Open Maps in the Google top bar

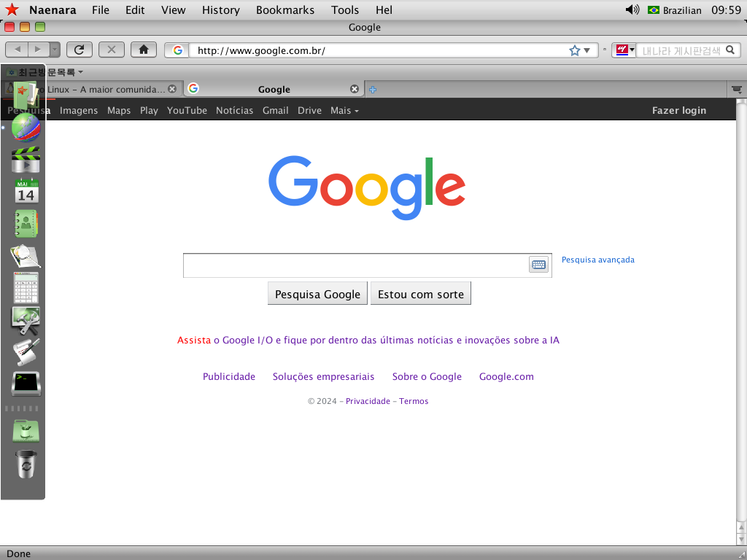pos(119,111)
